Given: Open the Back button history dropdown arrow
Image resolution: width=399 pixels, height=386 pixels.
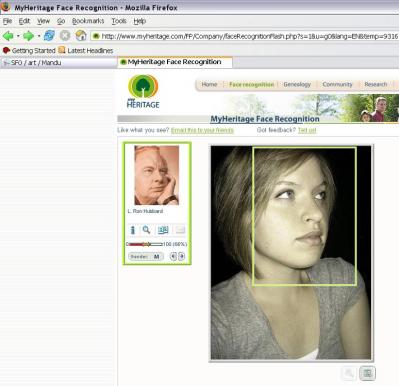Looking at the screenshot, I should (18, 36).
